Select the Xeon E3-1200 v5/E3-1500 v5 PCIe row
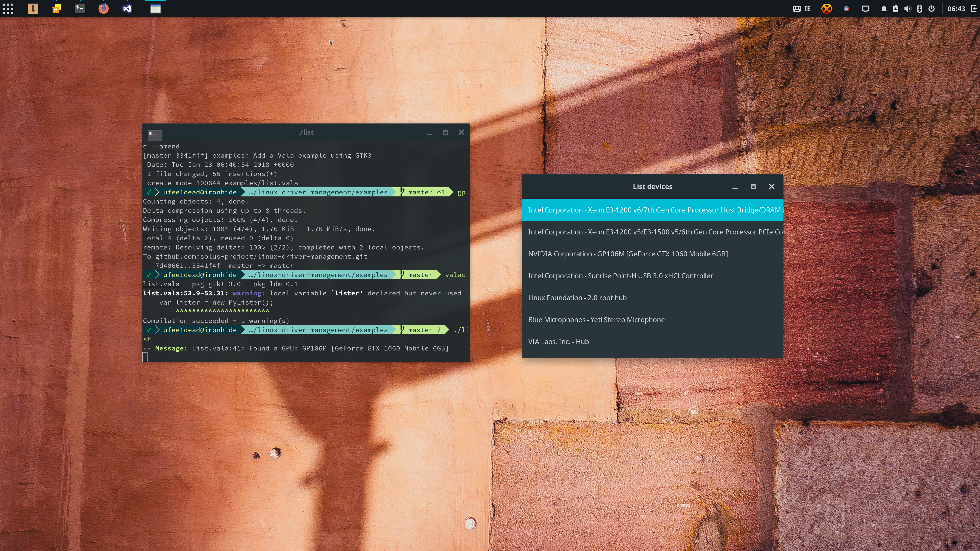Viewport: 980px width, 551px height. [653, 232]
